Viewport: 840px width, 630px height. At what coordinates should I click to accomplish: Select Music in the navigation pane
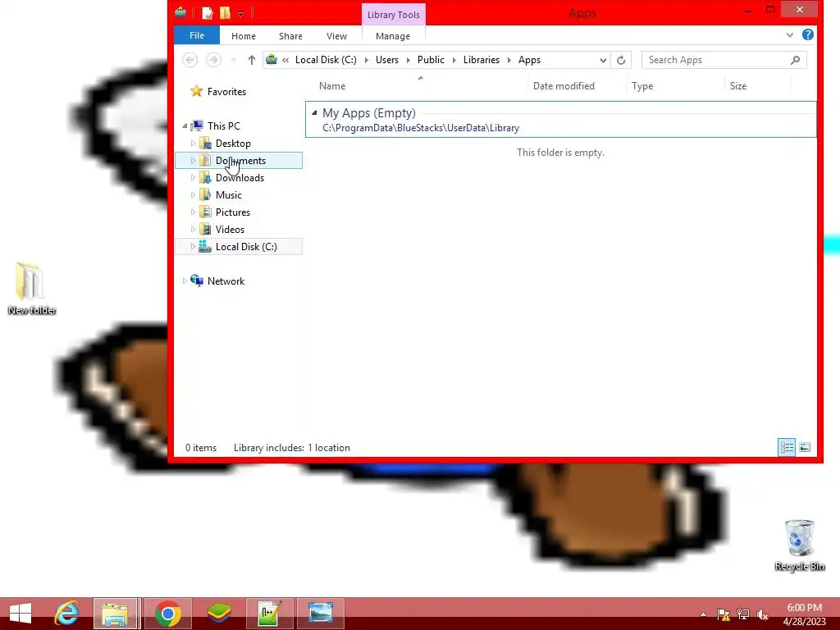pos(228,195)
